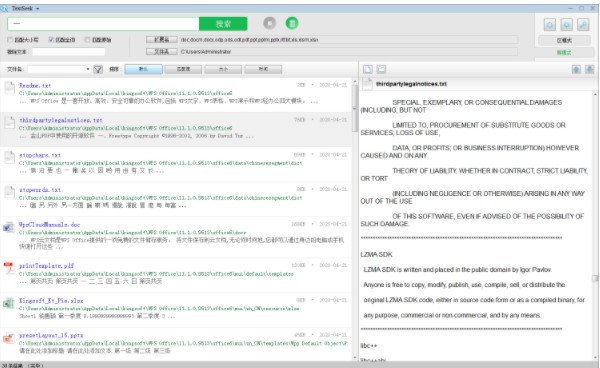Image resolution: width=600 pixels, height=368 pixels.
Task: Click the open folder icon in preview toolbar
Action: tap(382, 69)
